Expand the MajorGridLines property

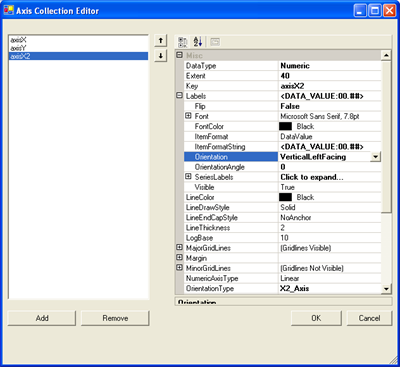pyautogui.click(x=179, y=247)
